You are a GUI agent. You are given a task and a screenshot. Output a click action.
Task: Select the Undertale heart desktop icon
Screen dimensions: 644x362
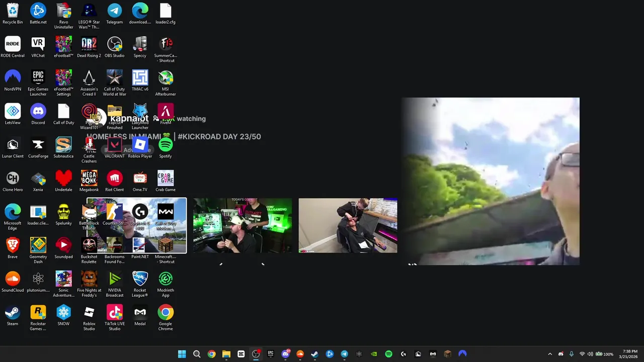click(x=63, y=182)
